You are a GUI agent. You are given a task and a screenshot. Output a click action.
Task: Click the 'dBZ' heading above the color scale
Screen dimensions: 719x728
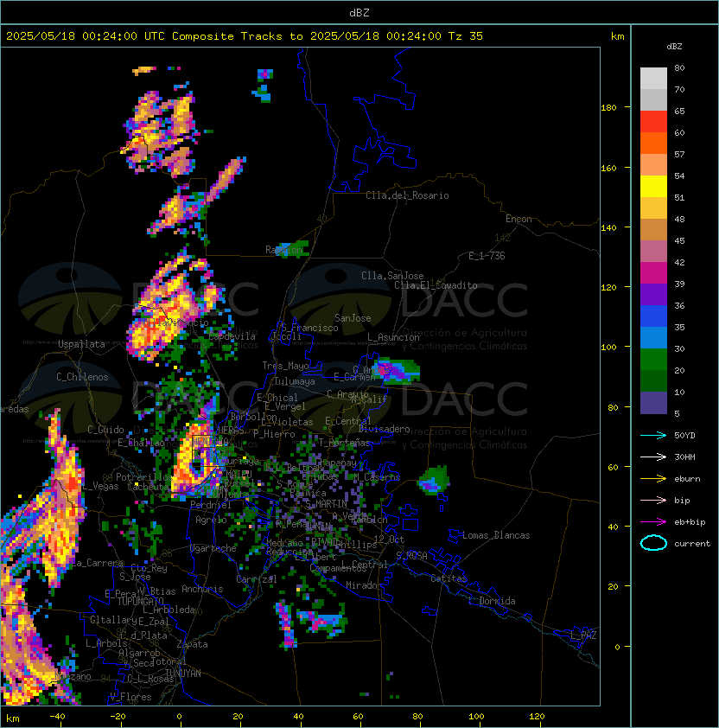[674, 47]
